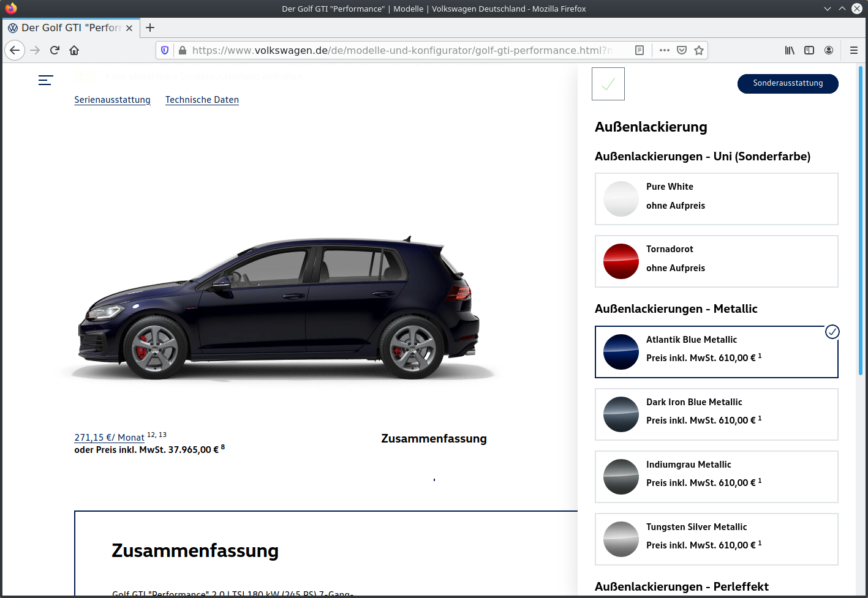Toggle reader view icon in address bar
868x598 pixels.
(x=640, y=50)
